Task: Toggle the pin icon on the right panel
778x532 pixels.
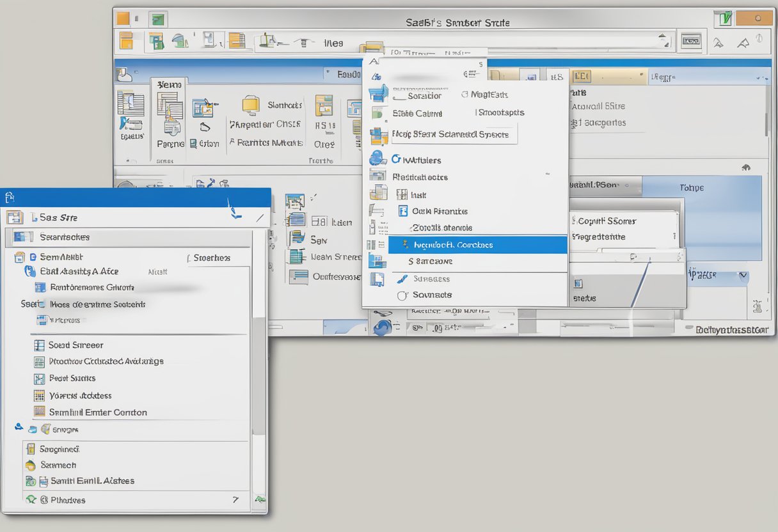Action: click(x=759, y=304)
